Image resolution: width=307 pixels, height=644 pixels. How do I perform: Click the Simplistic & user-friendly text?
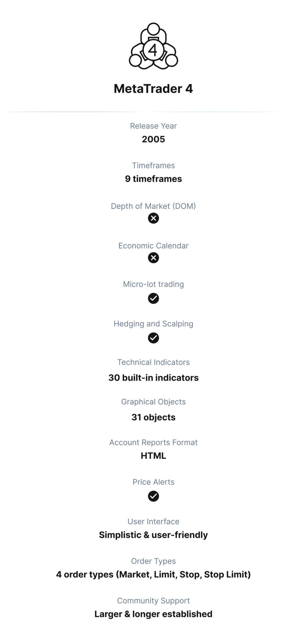153,535
